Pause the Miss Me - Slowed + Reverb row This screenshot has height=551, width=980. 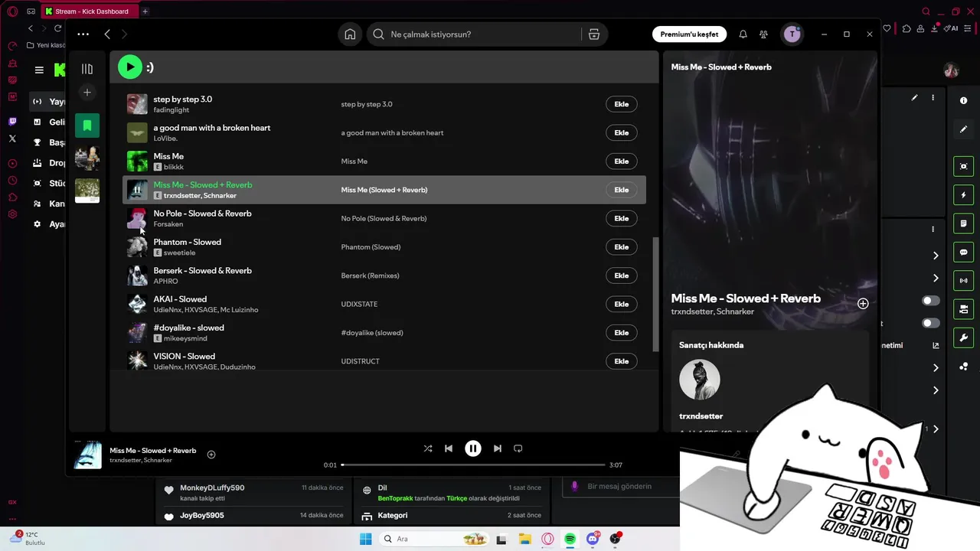point(137,190)
